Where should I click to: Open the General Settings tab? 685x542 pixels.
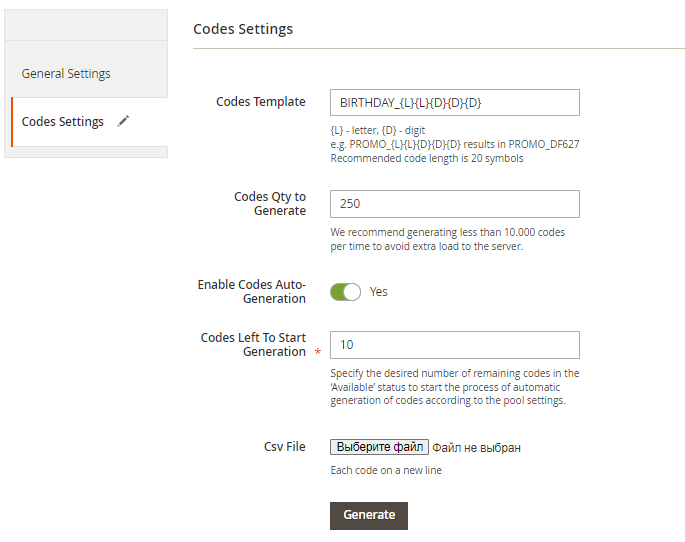(x=66, y=73)
